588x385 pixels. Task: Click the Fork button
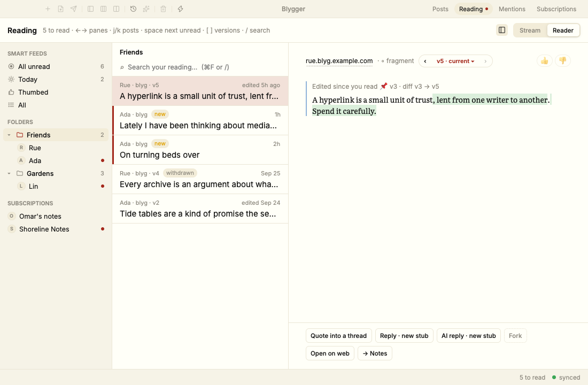(x=515, y=336)
